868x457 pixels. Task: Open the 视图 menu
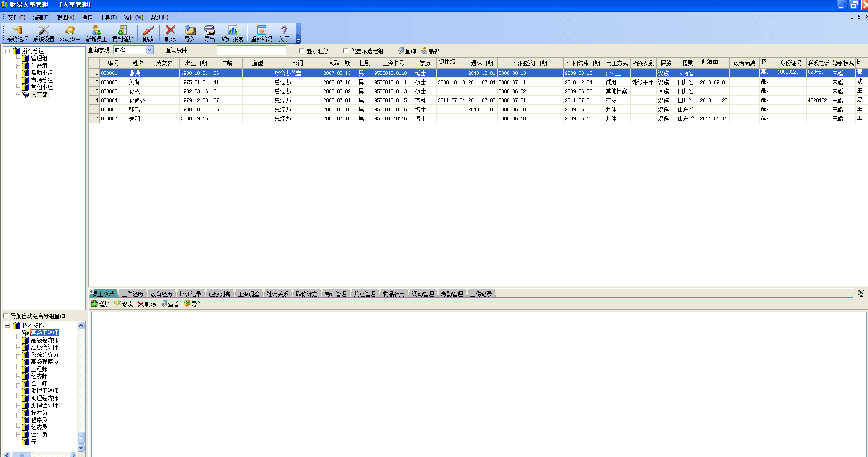(65, 17)
